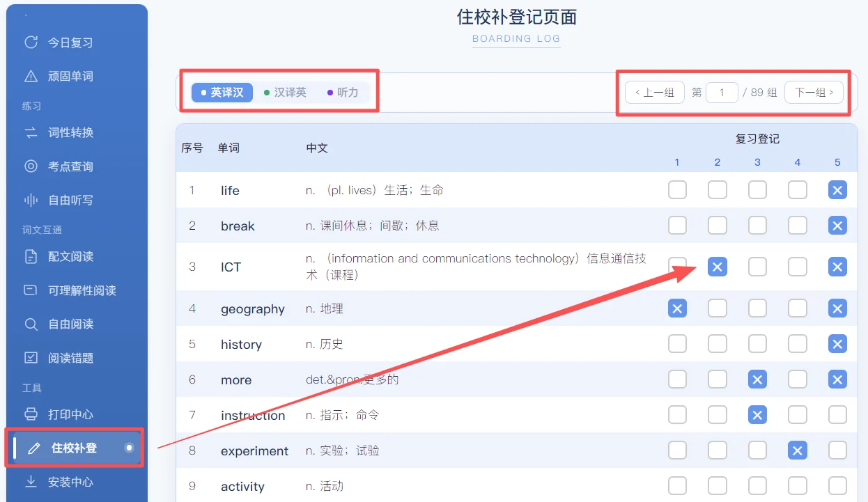Check review 2 box for geography

point(718,308)
